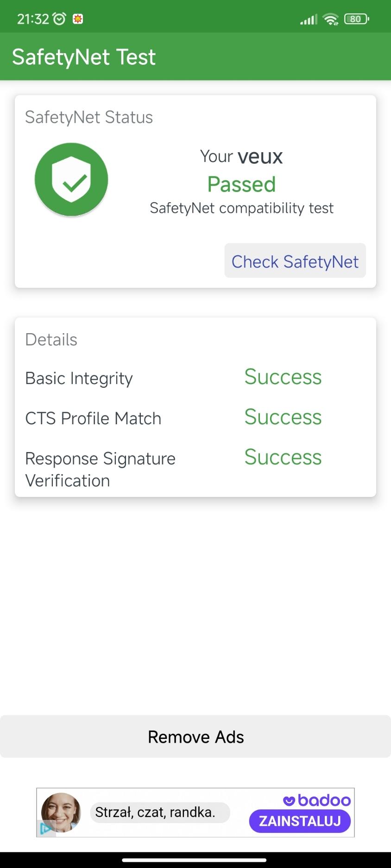Tap the battery level indicator
Viewport: 391px width, 868px height.
(x=356, y=19)
